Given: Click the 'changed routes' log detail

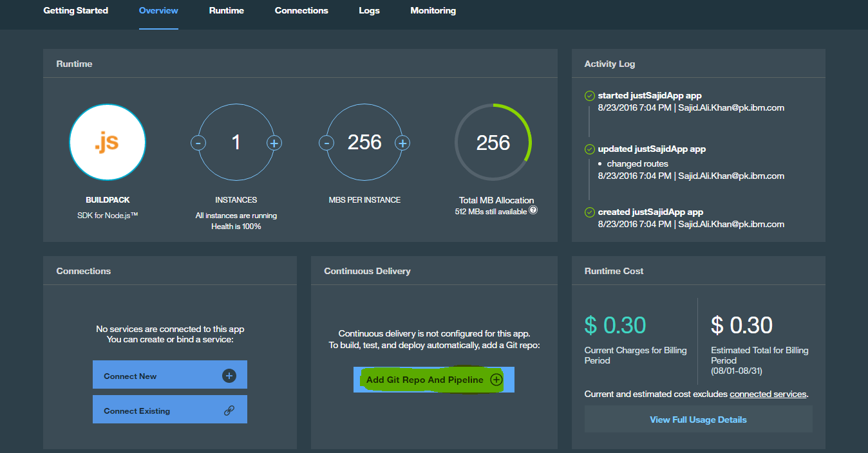Looking at the screenshot, I should click(x=637, y=163).
